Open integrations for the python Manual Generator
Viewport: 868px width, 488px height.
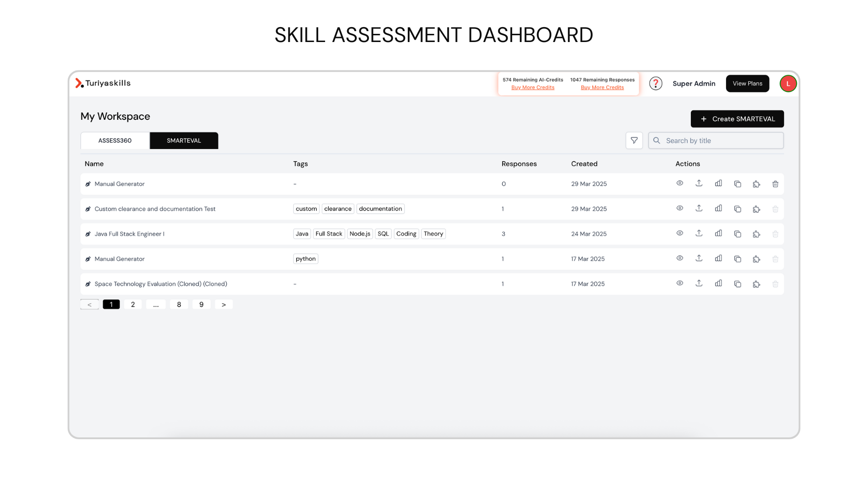tap(756, 259)
